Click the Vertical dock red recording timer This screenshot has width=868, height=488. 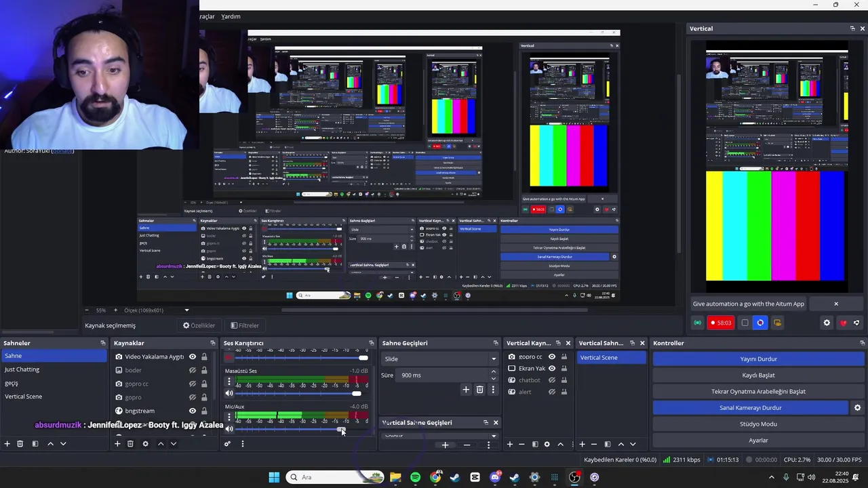point(720,323)
